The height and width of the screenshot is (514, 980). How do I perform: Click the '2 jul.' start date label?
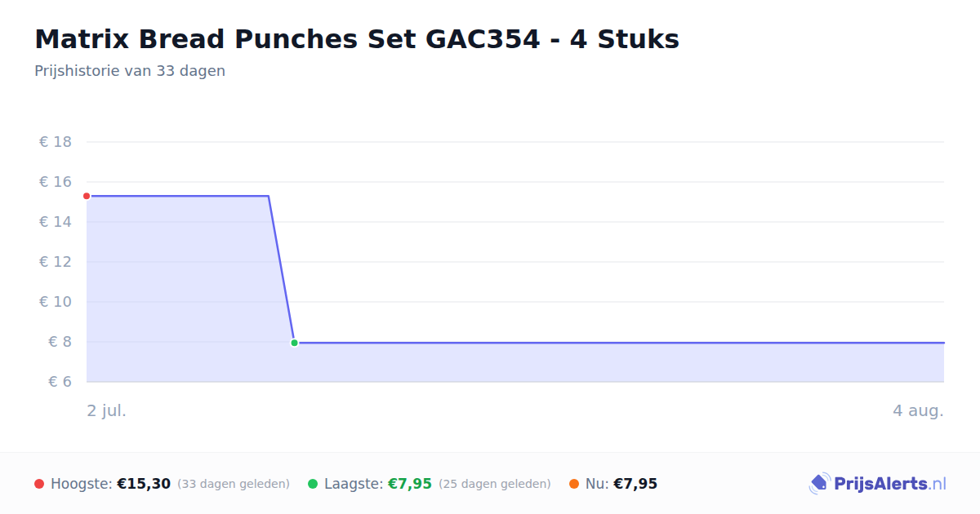coord(107,410)
